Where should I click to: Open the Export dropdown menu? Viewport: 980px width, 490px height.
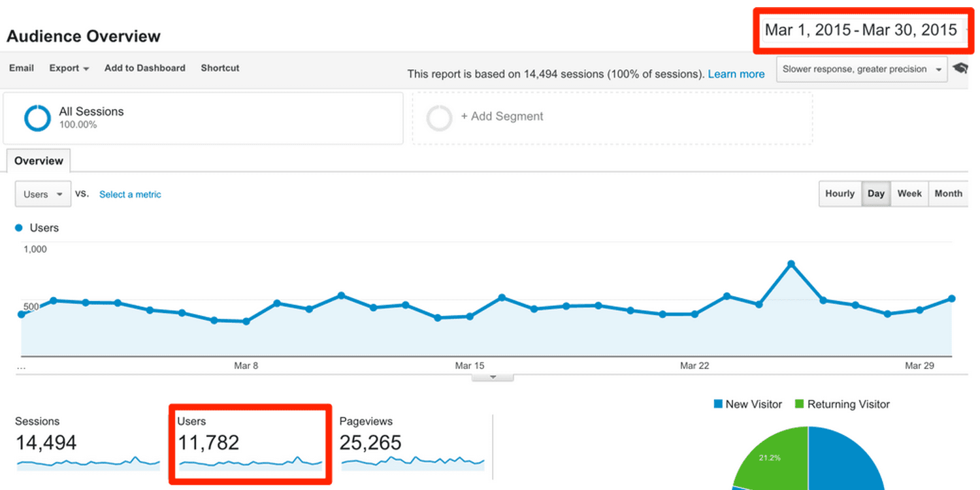coord(69,68)
